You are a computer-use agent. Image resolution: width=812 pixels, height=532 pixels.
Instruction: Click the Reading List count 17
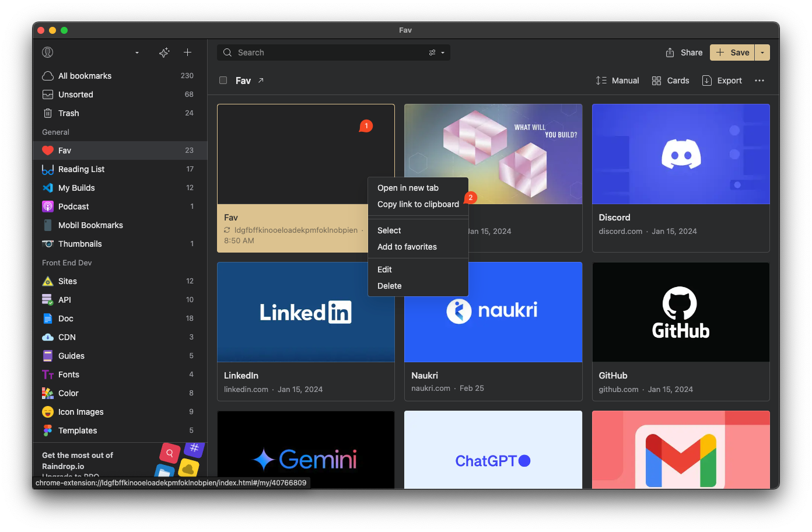(x=190, y=169)
